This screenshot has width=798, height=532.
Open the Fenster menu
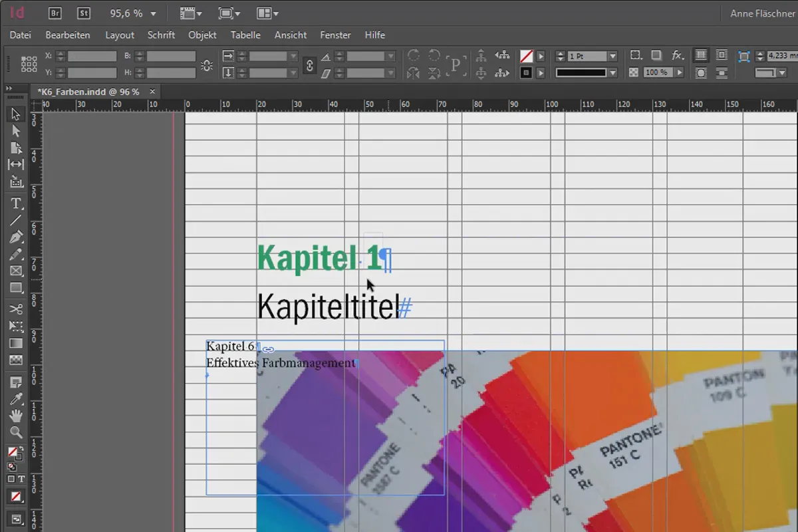(336, 35)
